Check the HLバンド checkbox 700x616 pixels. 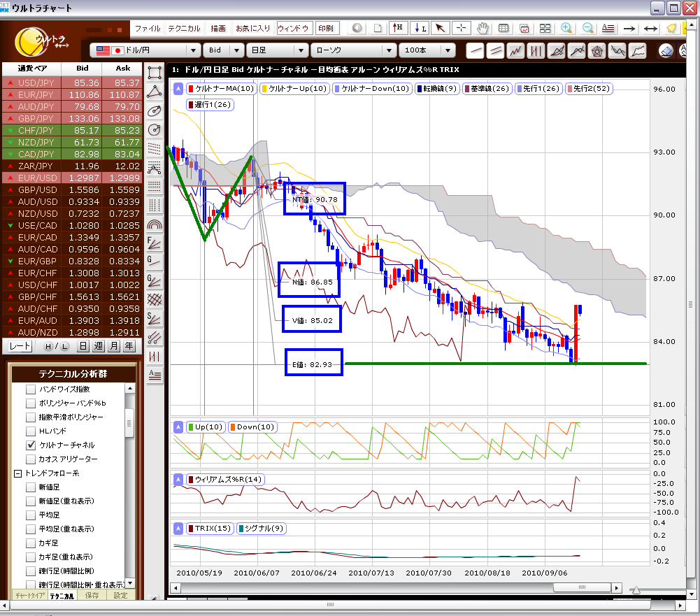tap(31, 431)
